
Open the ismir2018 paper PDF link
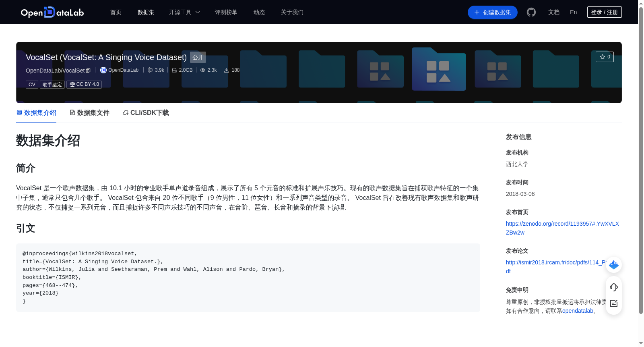click(x=556, y=267)
